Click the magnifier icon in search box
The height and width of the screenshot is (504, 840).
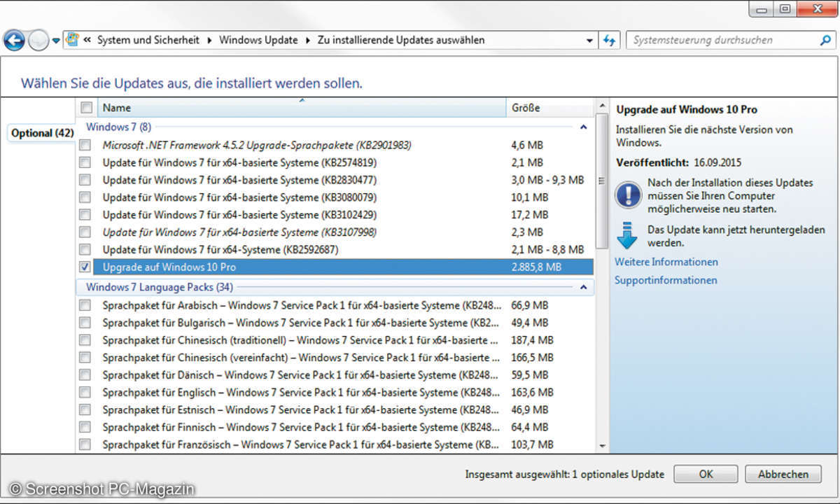click(825, 41)
